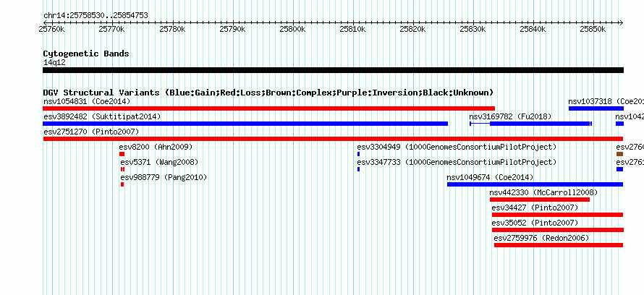This screenshot has width=644, height=295.
Task: Click the nsv3169782 (Fu2018) label
Action: [510, 116]
